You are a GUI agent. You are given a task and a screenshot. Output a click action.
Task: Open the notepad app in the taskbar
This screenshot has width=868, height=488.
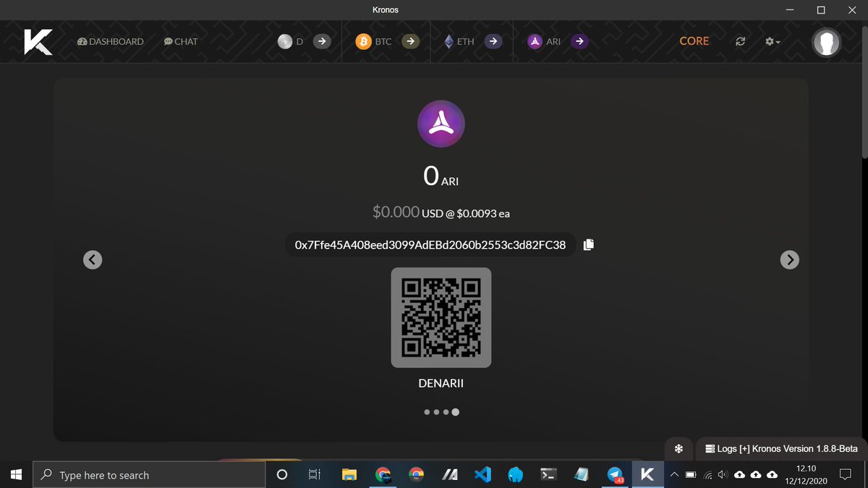pyautogui.click(x=582, y=475)
